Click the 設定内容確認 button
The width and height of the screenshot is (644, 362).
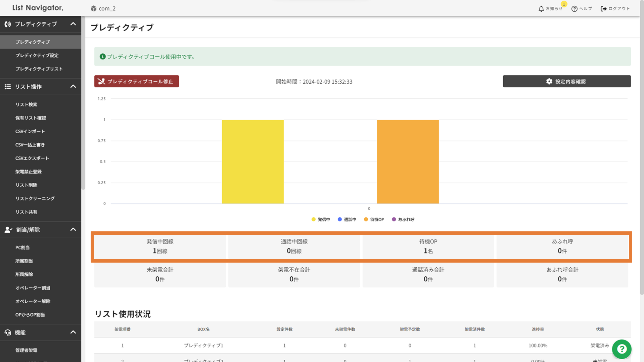[x=566, y=82]
